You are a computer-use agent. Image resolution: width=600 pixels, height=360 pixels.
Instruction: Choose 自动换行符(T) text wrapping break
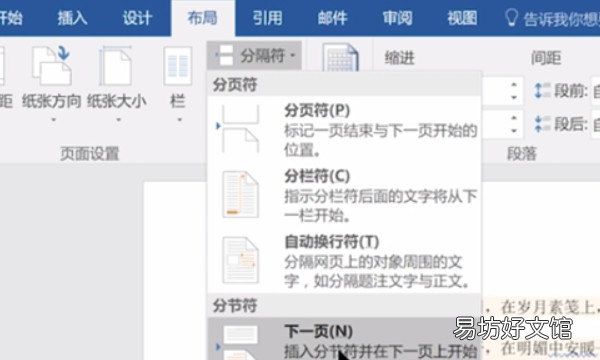click(344, 261)
